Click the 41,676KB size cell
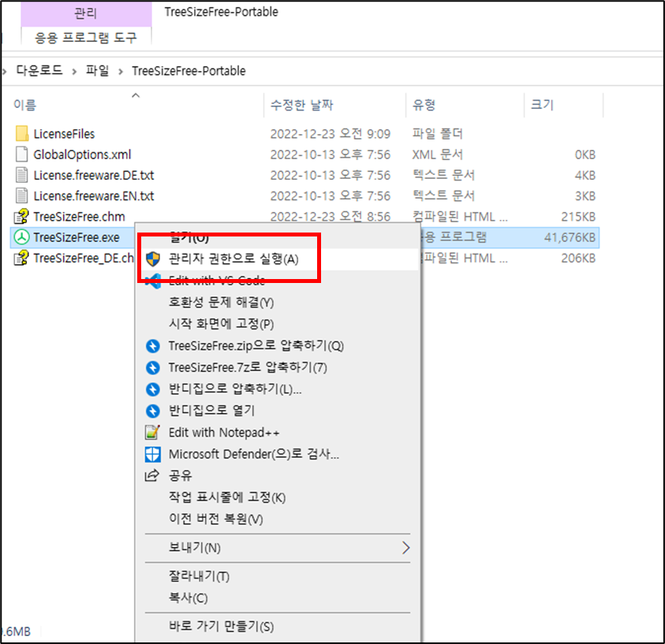Image resolution: width=665 pixels, height=644 pixels. pyautogui.click(x=570, y=238)
